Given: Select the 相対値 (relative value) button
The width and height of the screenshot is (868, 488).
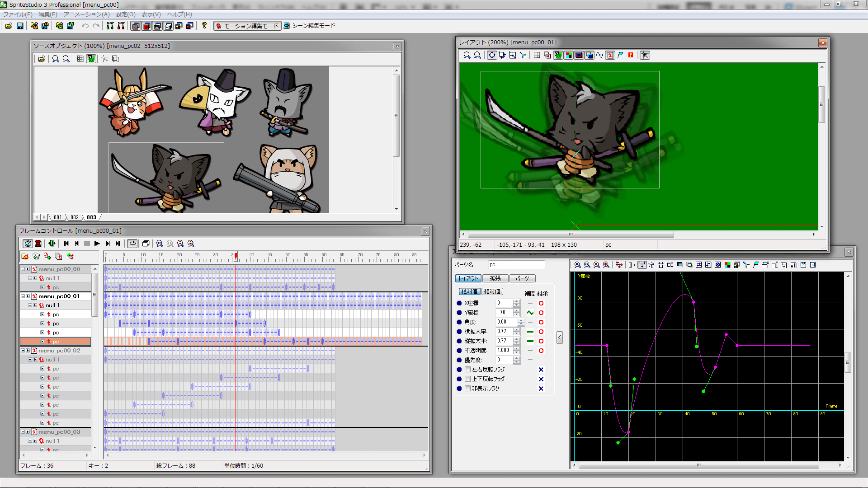Looking at the screenshot, I should pos(492,291).
